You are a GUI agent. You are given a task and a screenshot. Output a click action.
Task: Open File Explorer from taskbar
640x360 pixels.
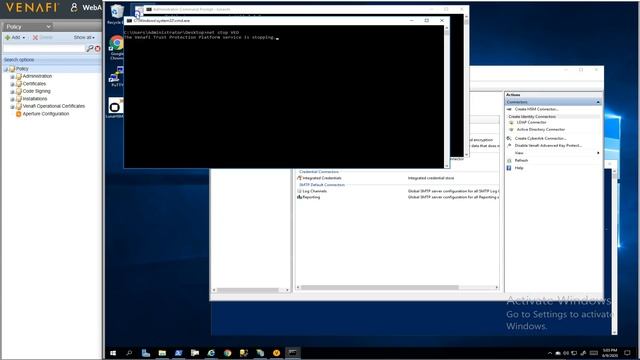(162, 353)
